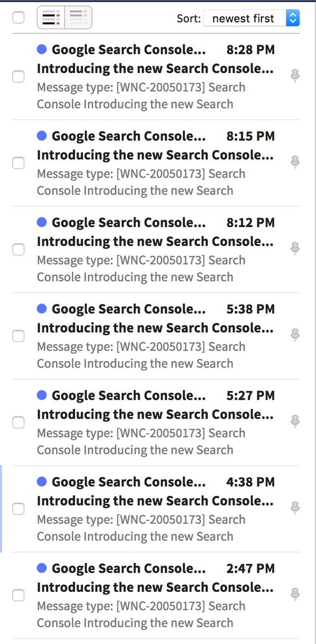Pin the 5:38 PM Search Console message
316x644 pixels.
[295, 335]
